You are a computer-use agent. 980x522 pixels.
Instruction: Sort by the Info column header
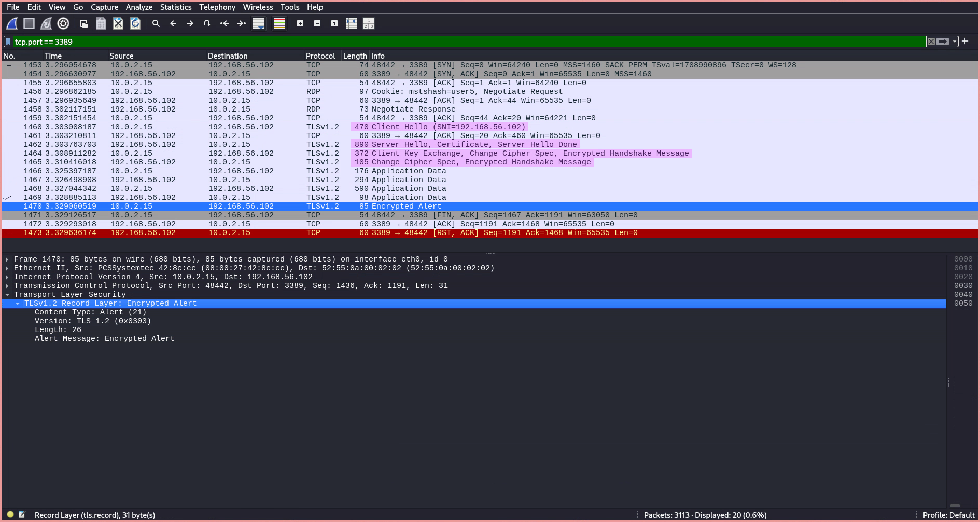674,56
